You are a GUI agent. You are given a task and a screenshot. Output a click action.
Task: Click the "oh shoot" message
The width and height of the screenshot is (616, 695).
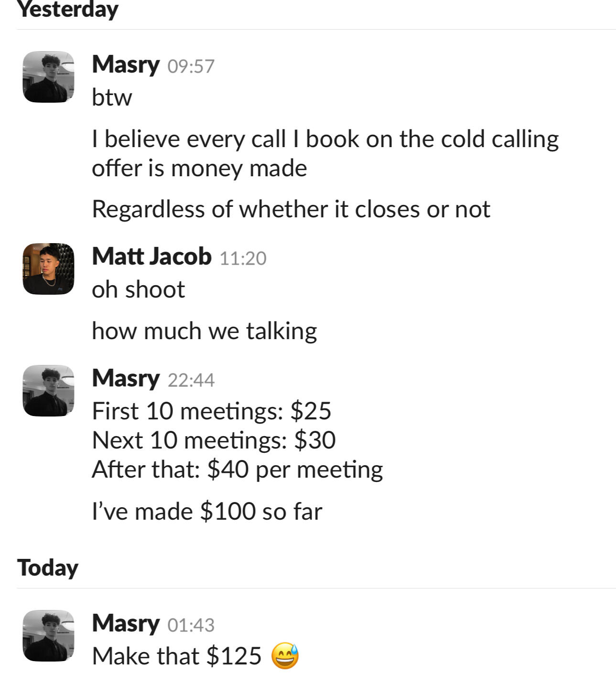coord(138,289)
